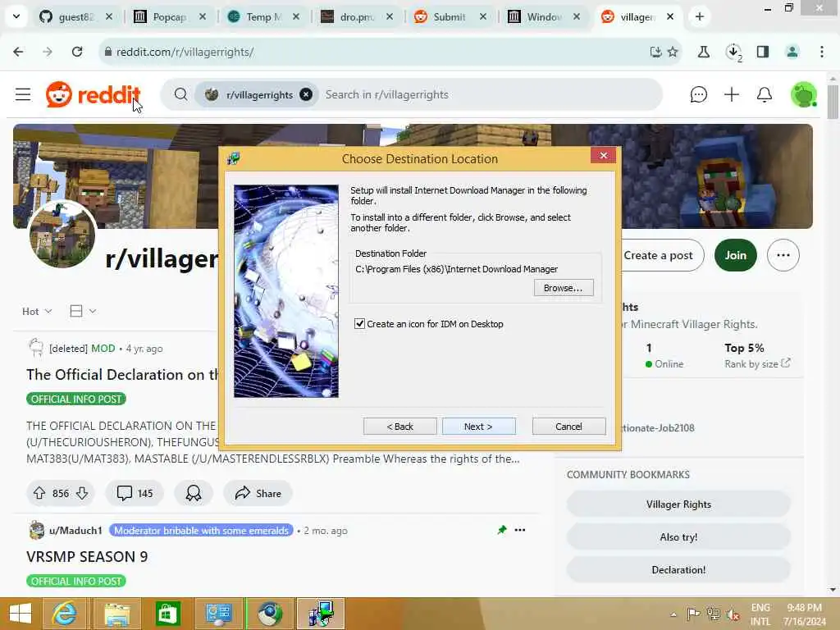Open the post view layout dropdown
This screenshot has height=630, width=840.
83,311
